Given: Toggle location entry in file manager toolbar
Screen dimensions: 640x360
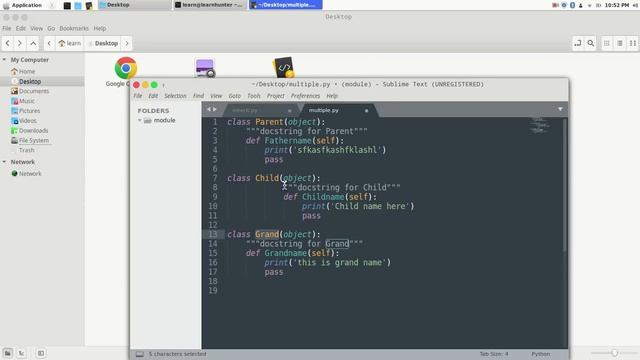Looking at the screenshot, I should tap(578, 43).
